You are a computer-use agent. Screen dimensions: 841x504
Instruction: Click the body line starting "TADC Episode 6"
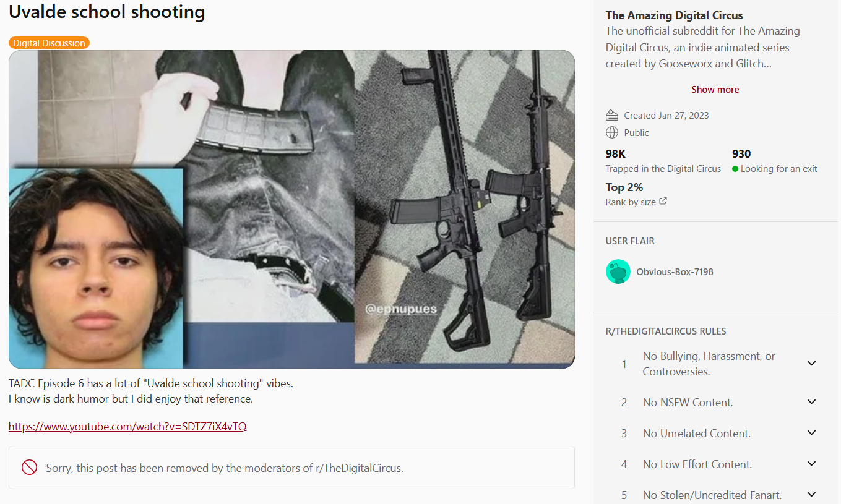151,383
